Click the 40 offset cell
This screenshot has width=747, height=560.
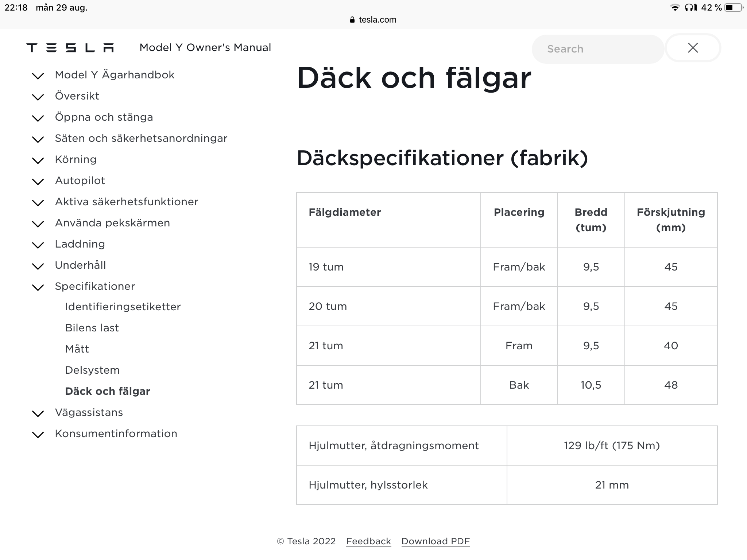point(671,346)
